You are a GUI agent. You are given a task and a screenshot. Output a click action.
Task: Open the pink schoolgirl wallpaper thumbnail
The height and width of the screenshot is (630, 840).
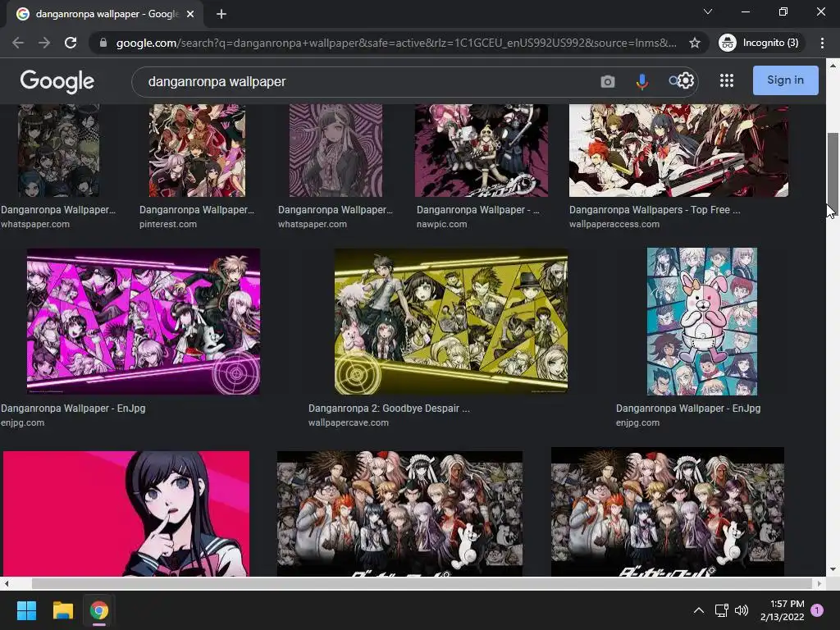coord(126,514)
